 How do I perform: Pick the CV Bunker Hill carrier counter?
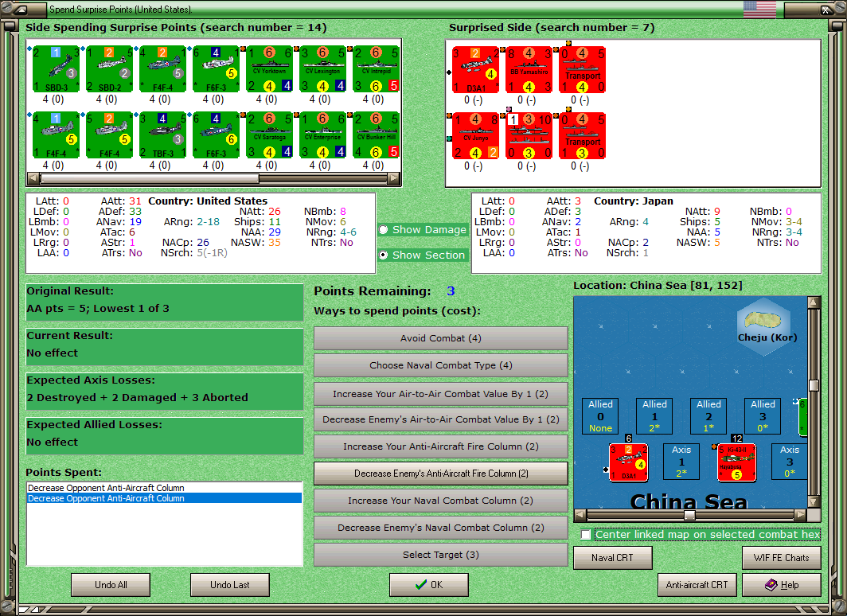(377, 135)
